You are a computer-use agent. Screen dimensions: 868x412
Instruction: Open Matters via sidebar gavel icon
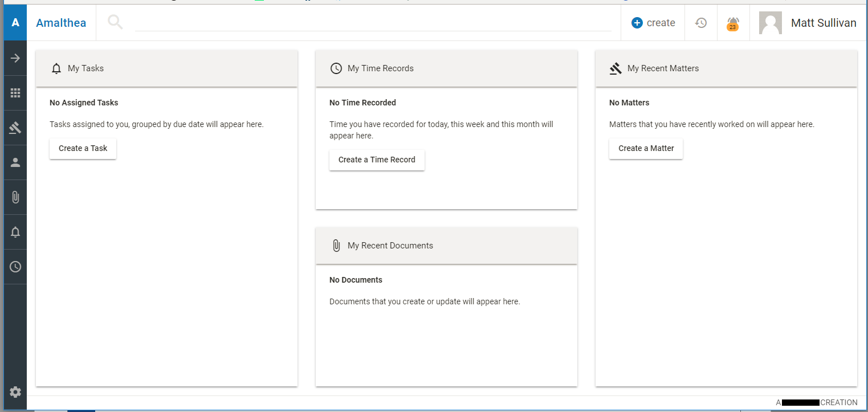click(x=15, y=128)
